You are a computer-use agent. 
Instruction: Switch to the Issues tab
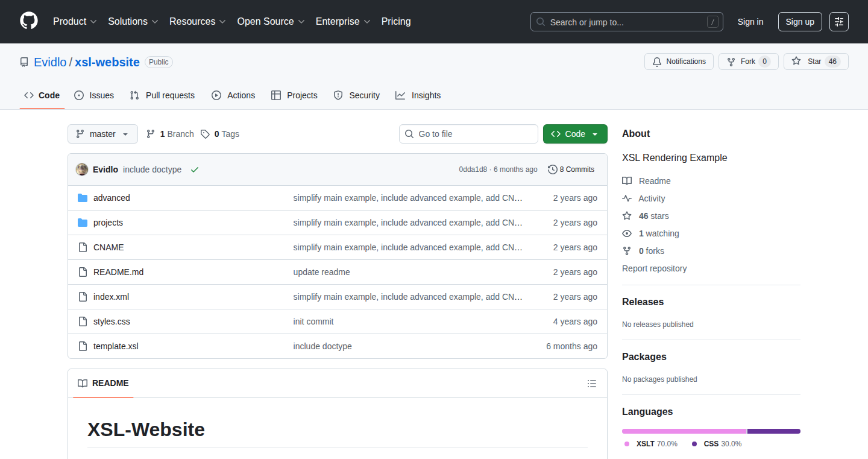94,95
